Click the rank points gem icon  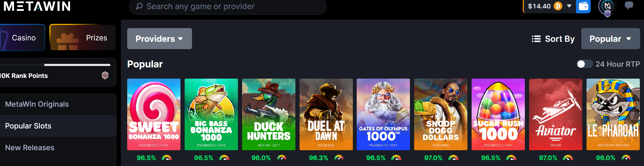click(105, 75)
